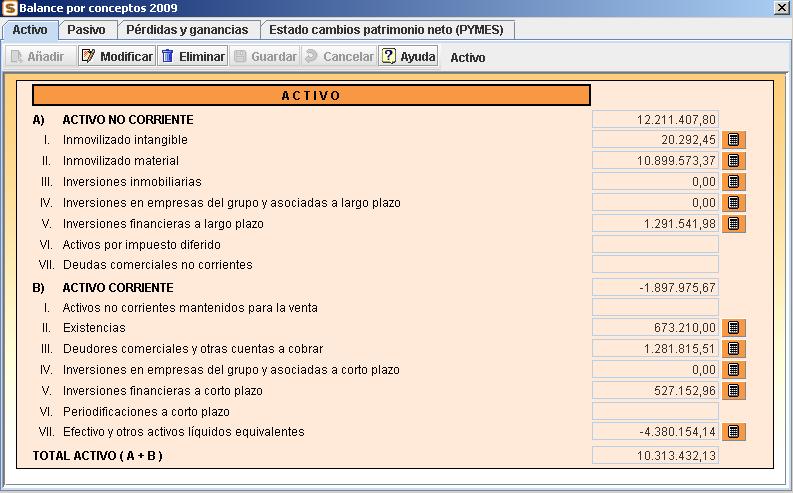Click the Inversiones inmobiliarias value field
The width and height of the screenshot is (793, 493).
(655, 182)
